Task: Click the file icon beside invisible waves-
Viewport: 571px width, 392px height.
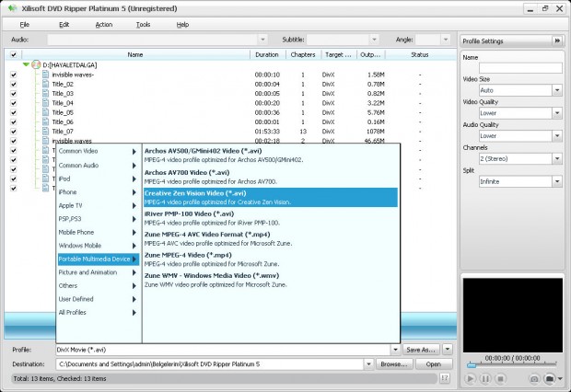Action: point(45,75)
